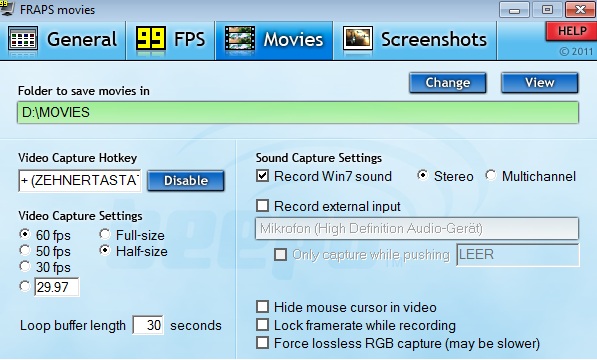Image resolution: width=597 pixels, height=360 pixels.
Task: Click the Movies filmstrip icon
Action: click(x=240, y=39)
